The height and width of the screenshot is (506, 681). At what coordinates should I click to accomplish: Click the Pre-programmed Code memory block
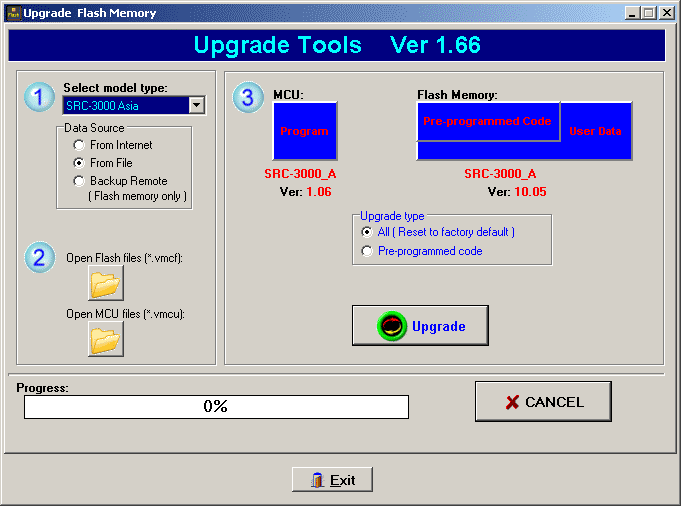tap(488, 121)
